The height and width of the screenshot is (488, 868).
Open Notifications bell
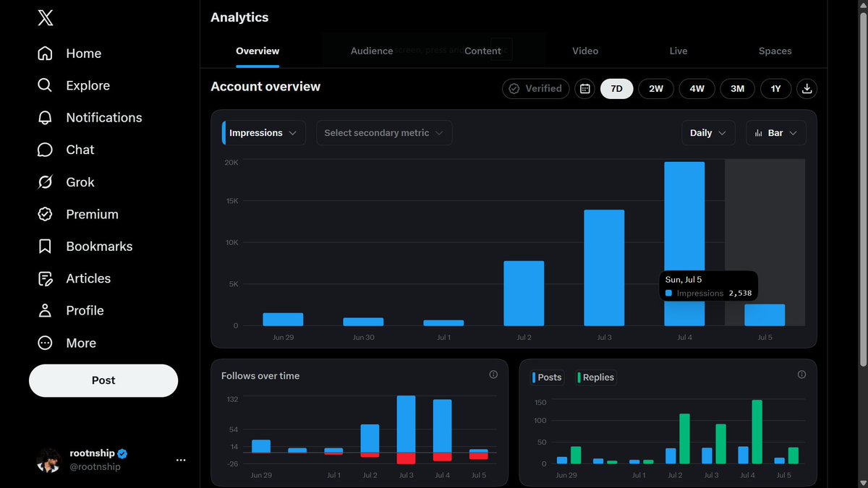[90, 118]
